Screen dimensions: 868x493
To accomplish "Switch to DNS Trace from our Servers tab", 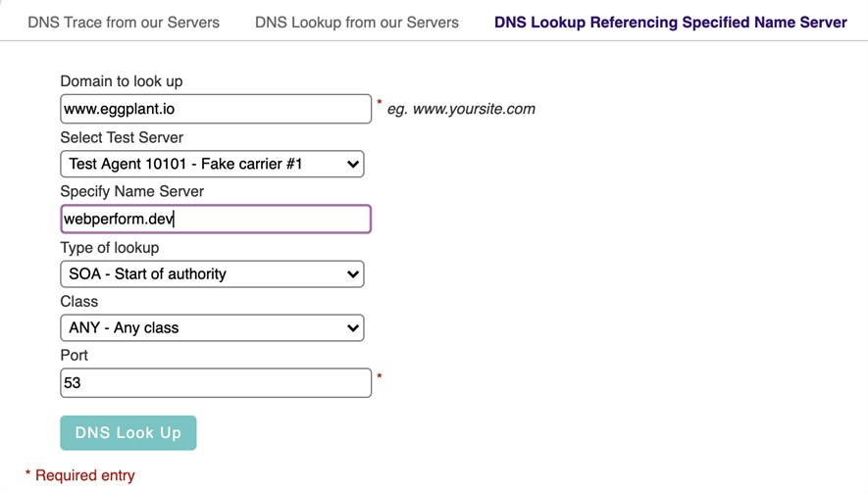I will pos(124,23).
